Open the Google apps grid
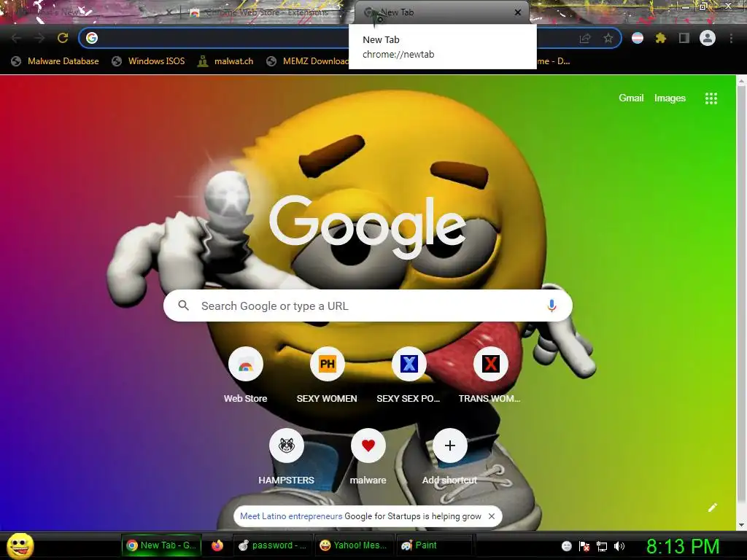 711,98
